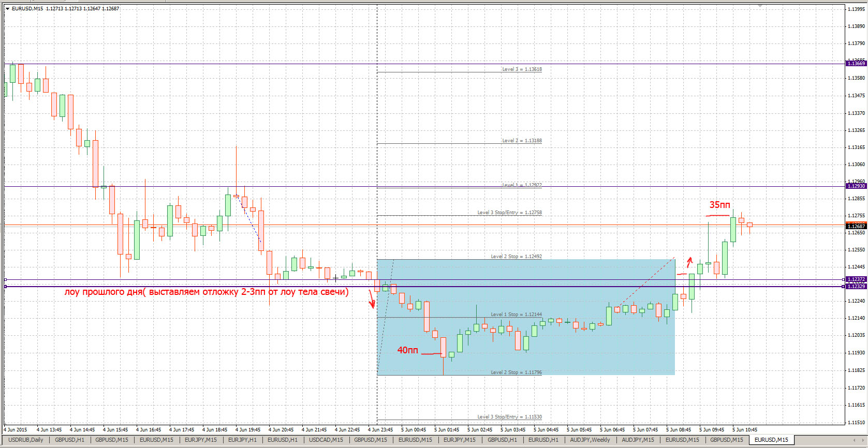Click the '5 Jun 10:45' time axis label
Viewport: 868px width, 448px height.
point(745,429)
